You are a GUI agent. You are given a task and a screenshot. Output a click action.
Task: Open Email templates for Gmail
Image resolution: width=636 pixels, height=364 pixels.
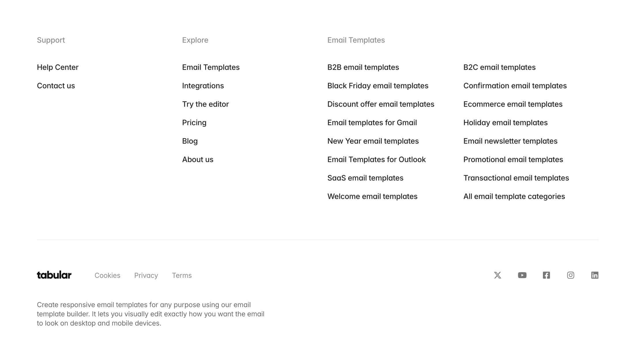[372, 122]
